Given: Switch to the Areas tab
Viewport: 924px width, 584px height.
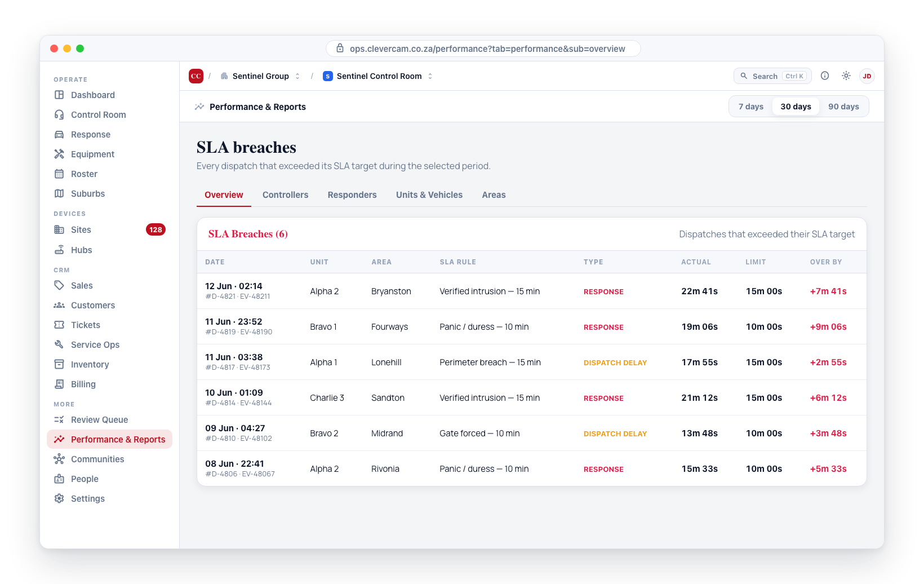Looking at the screenshot, I should tap(494, 195).
